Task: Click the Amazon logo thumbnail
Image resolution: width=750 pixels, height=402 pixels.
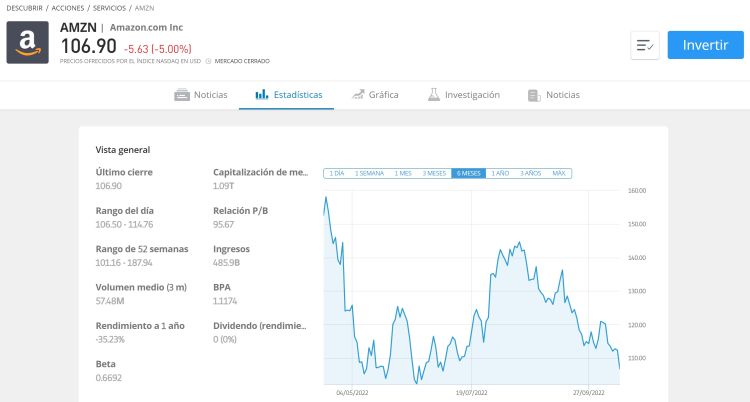Action: click(27, 42)
